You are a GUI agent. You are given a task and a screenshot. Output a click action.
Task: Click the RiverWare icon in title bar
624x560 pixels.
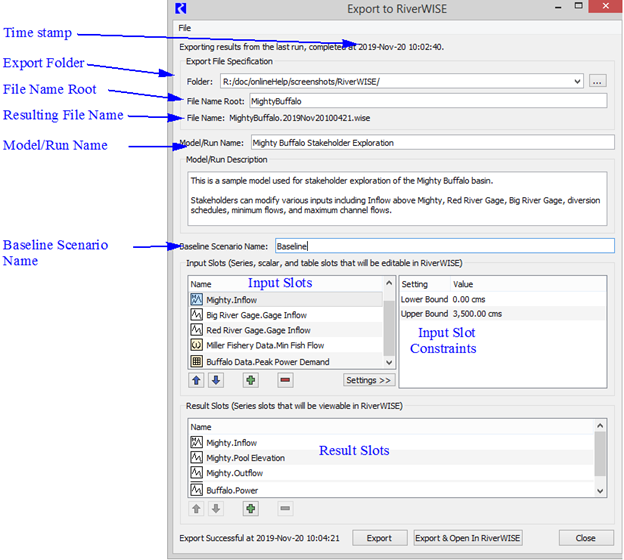181,9
